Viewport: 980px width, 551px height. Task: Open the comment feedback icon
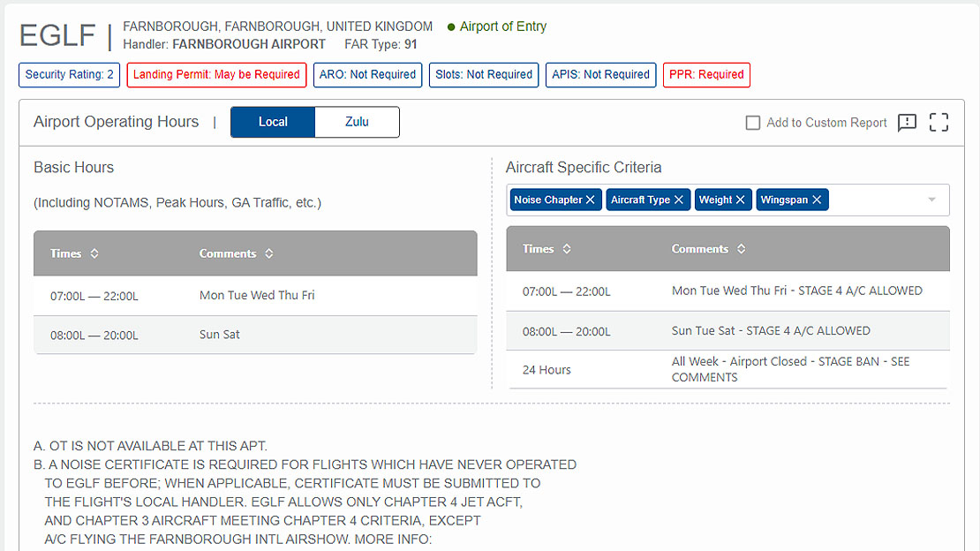(907, 123)
